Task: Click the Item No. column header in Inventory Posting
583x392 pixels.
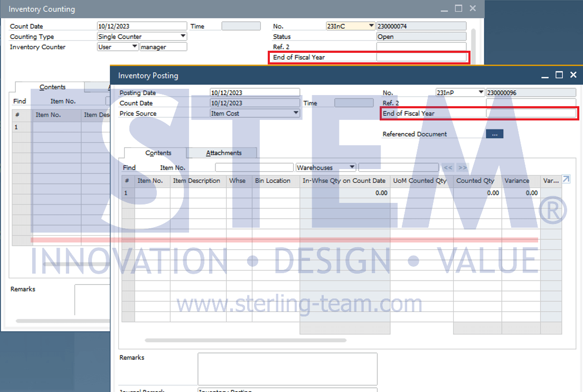Action: coord(153,181)
